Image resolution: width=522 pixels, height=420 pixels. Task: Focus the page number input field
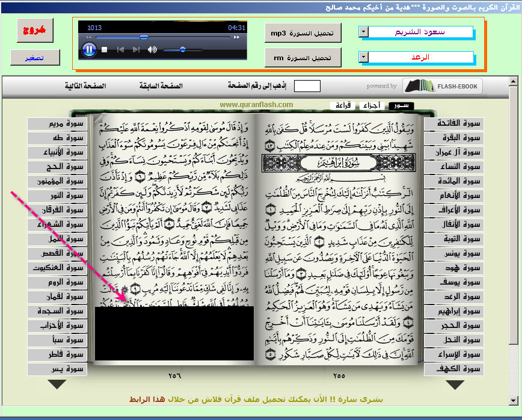click(307, 86)
